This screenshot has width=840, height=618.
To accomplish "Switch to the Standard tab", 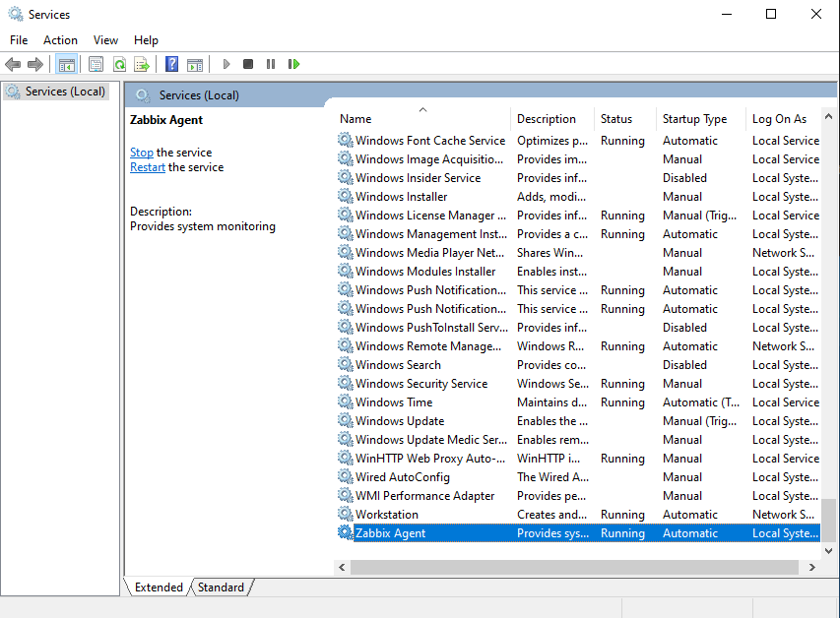I will pos(221,587).
